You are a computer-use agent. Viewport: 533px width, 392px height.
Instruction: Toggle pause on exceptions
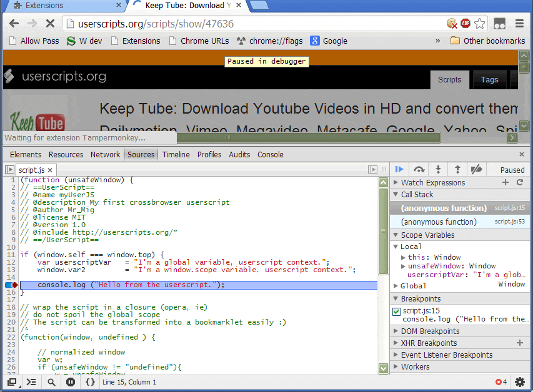click(71, 382)
